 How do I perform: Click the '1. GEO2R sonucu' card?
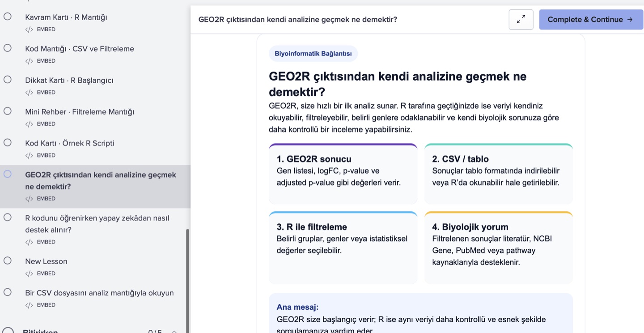343,174
